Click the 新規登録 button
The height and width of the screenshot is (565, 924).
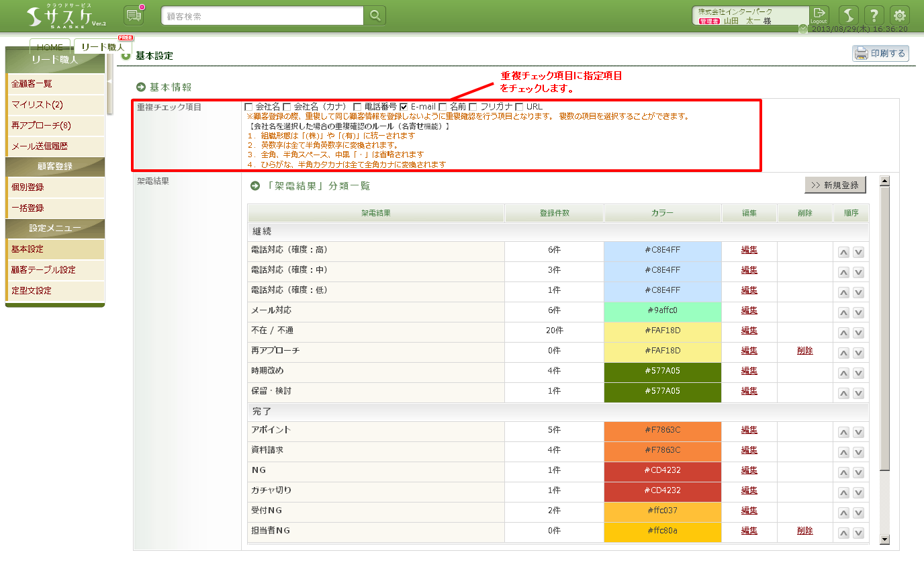tap(835, 185)
